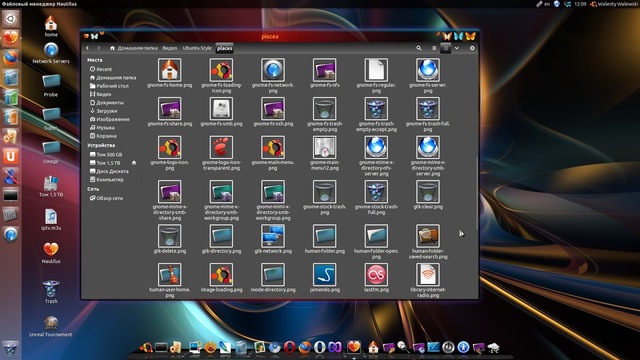
Task: Go back using the back arrow
Action: point(87,48)
